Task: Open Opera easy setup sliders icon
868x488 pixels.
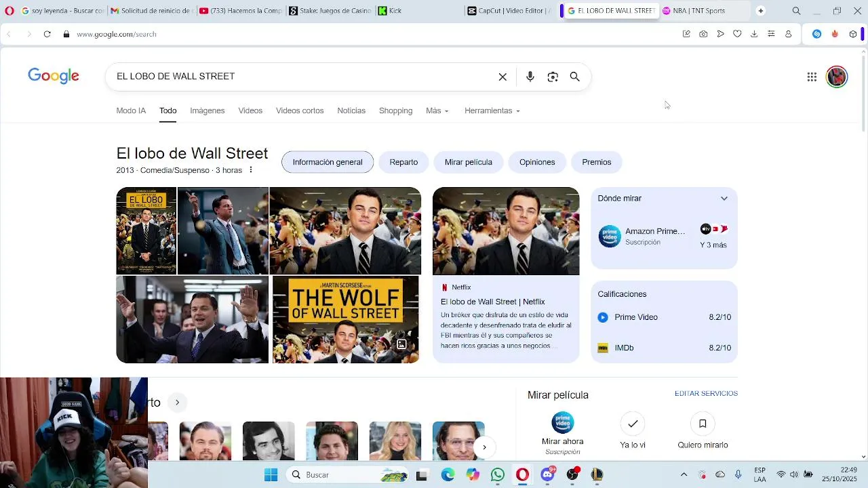Action: [x=771, y=34]
